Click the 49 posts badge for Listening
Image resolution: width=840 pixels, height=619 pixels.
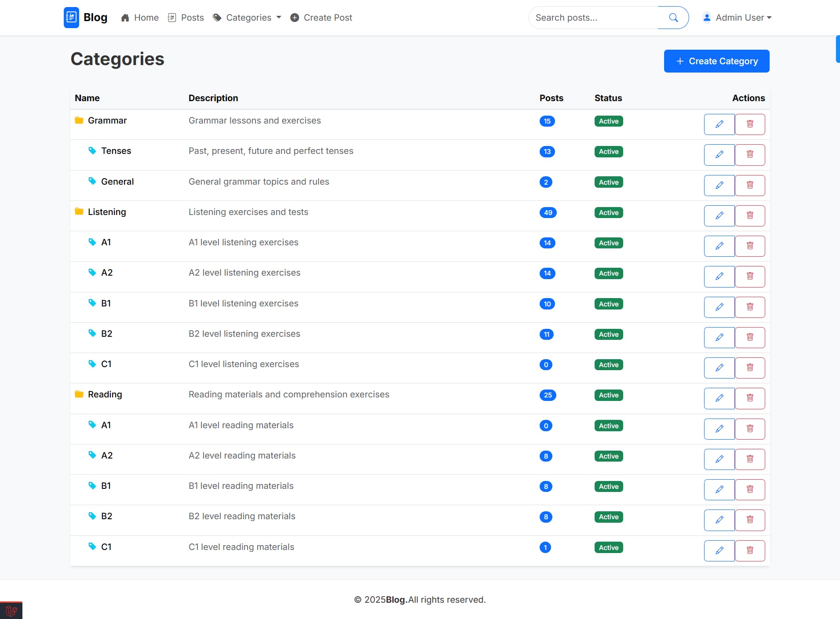click(548, 213)
